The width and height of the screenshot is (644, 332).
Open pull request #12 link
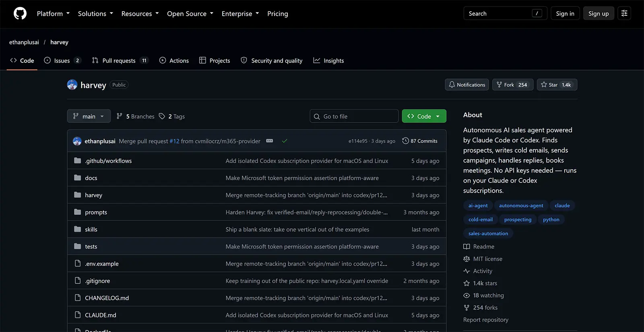click(x=174, y=141)
